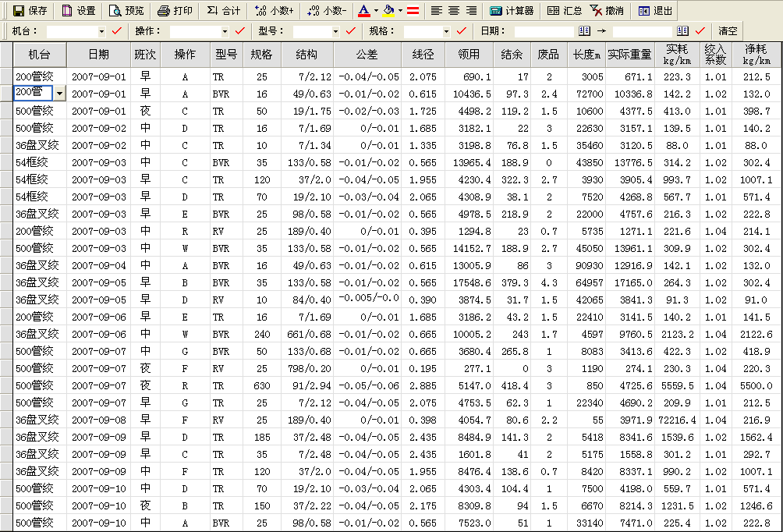This screenshot has width=783, height=532.
Task: Open the 型号 filter dropdown
Action: [336, 31]
